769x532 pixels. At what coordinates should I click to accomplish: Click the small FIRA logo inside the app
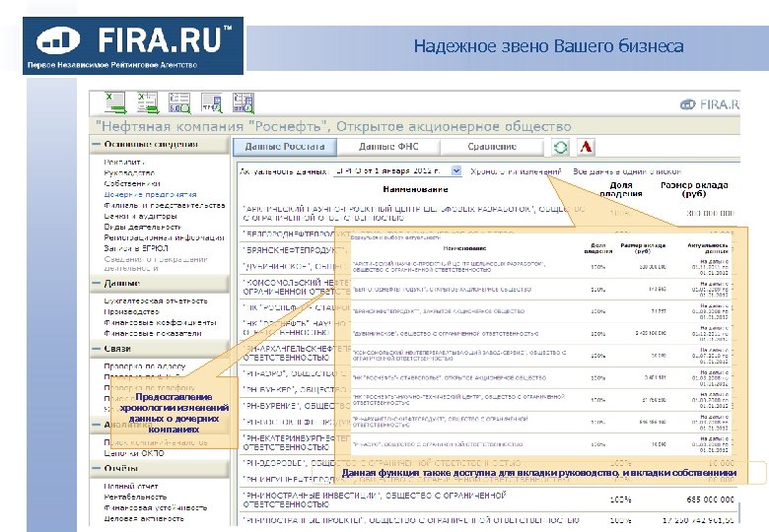[x=709, y=104]
